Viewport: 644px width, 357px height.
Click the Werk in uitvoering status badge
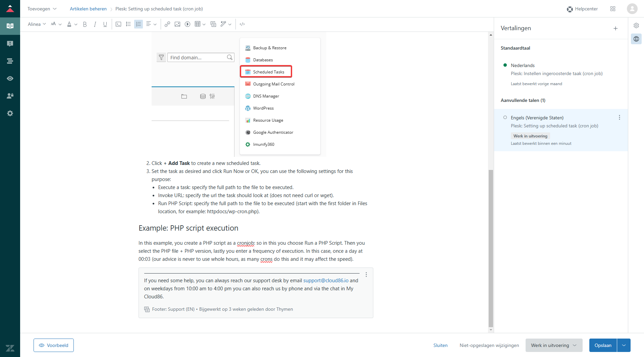[x=530, y=136]
